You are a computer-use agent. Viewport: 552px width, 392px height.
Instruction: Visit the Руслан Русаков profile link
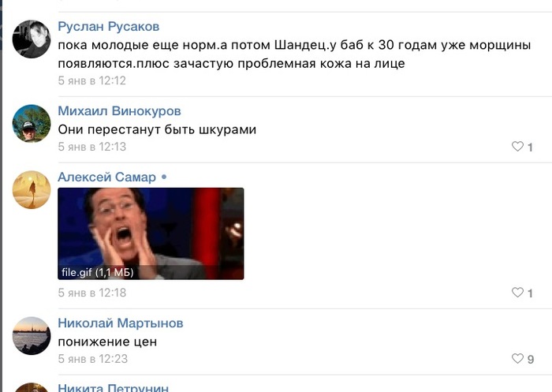pyautogui.click(x=109, y=26)
